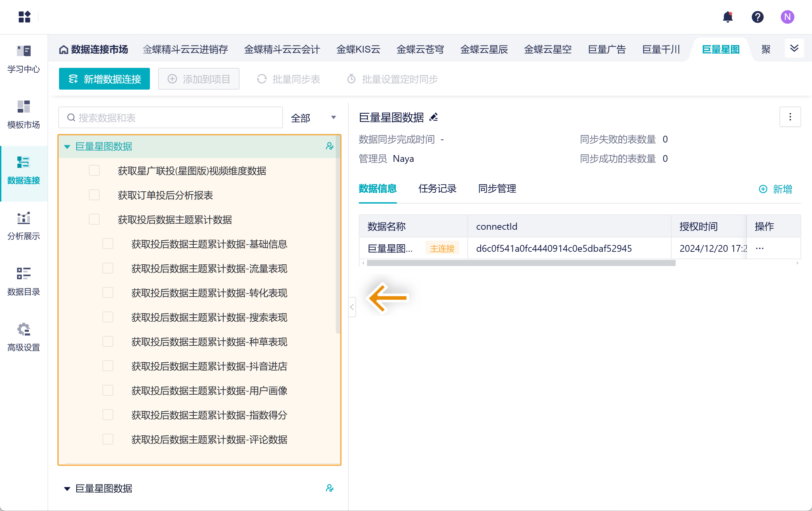The width and height of the screenshot is (812, 511).
Task: Tick 获取投后数据主题累计数据-流量表现 checkbox
Action: tap(108, 268)
